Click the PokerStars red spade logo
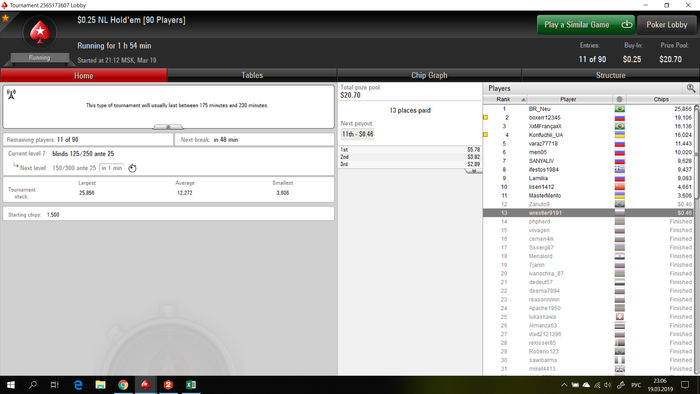This screenshot has height=394, width=700. [40, 32]
